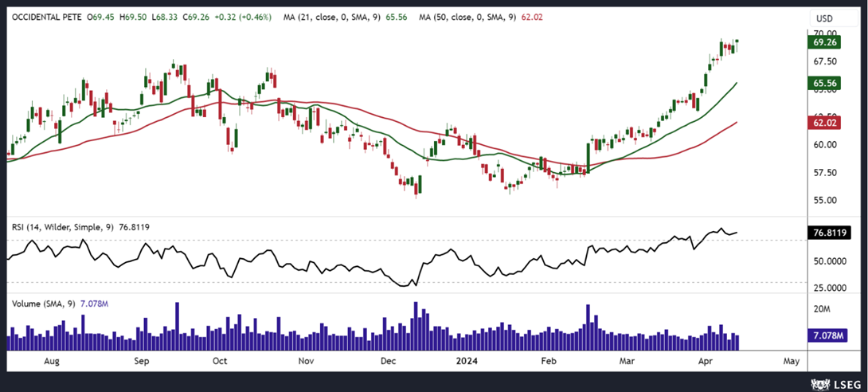Image resolution: width=868 pixels, height=392 pixels.
Task: Click the May label on time axis
Action: pos(792,361)
